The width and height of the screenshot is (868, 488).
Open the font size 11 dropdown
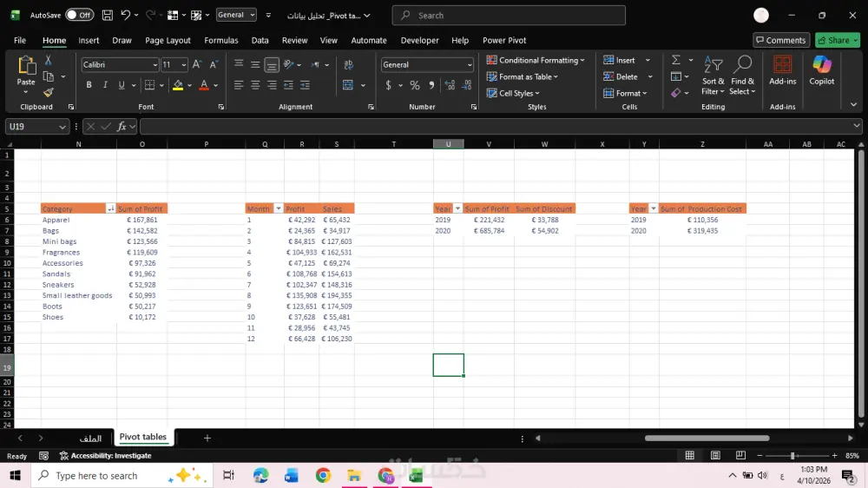point(184,65)
